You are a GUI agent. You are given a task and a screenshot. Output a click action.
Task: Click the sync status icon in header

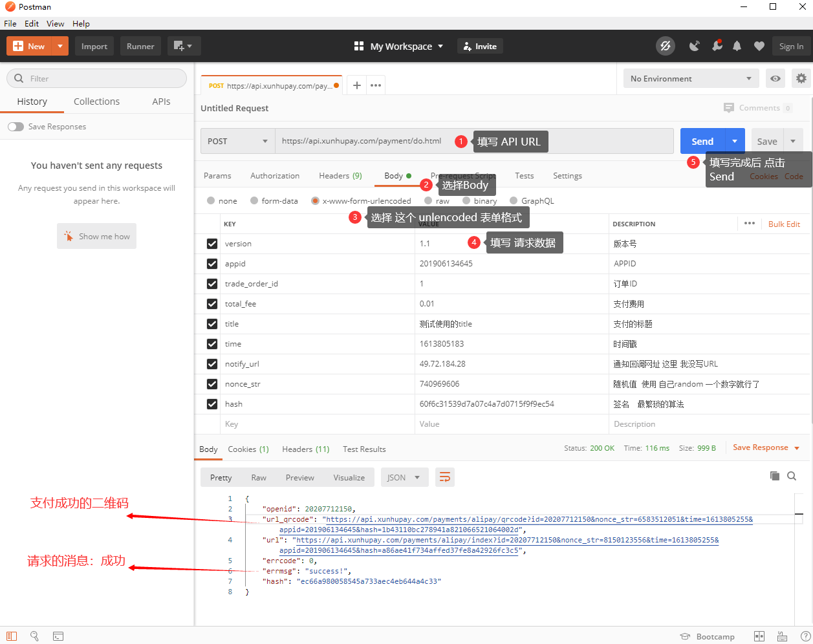coord(665,46)
